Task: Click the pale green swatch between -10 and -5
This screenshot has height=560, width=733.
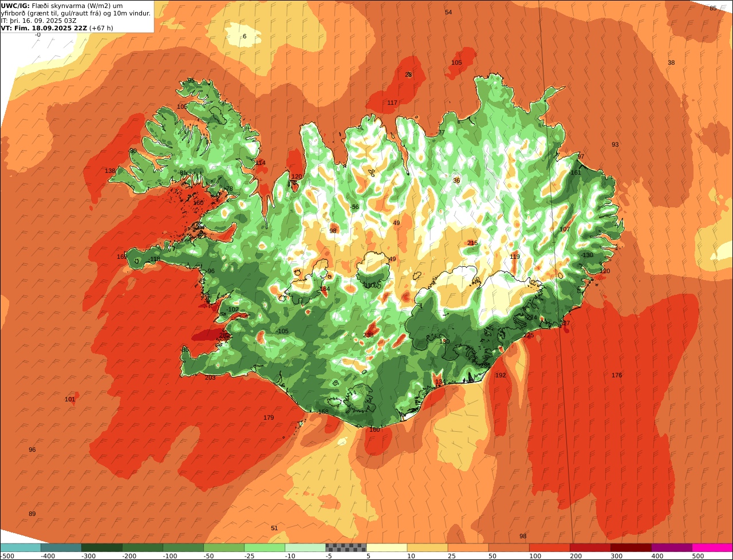Action: pos(305,547)
